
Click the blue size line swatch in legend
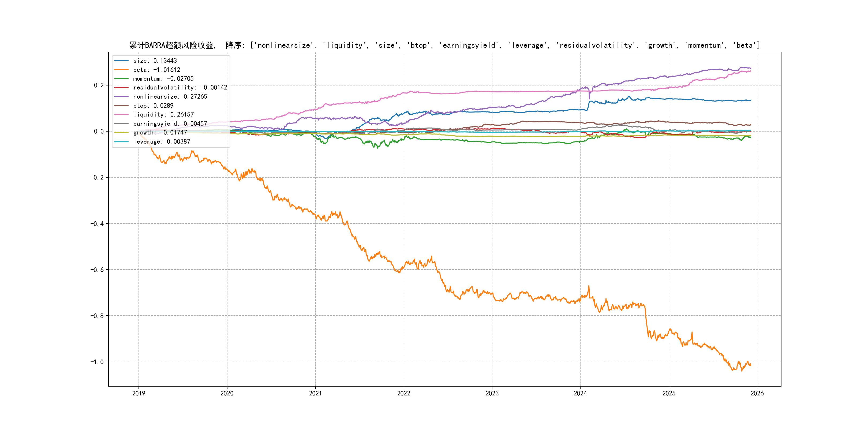point(121,61)
